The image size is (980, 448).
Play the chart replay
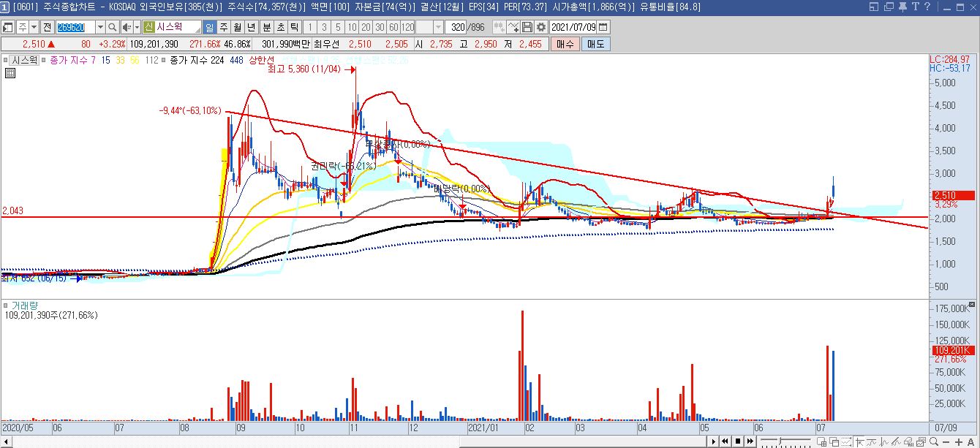pos(714,441)
